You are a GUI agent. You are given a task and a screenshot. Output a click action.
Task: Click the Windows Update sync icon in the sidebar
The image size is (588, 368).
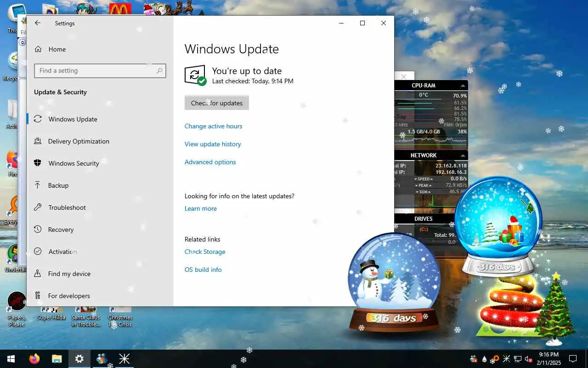click(38, 119)
